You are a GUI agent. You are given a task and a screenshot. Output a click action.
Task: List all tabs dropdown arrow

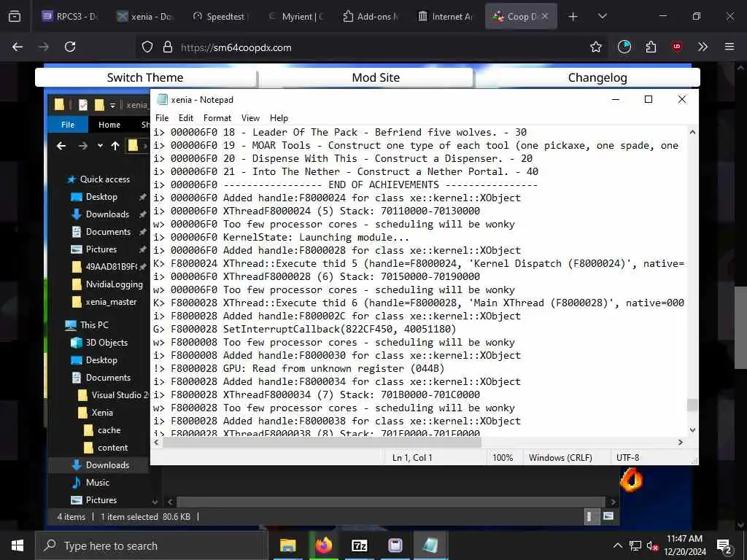[x=602, y=16]
